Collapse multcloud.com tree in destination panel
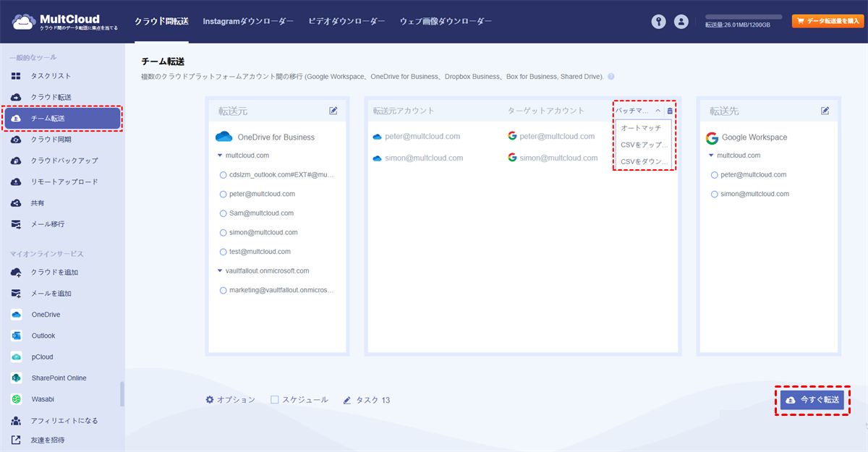 [712, 155]
